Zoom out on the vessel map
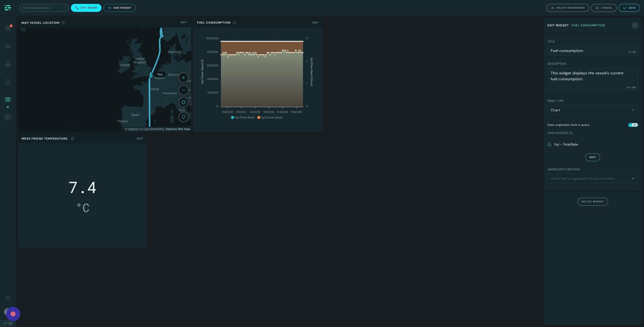This screenshot has width=644, height=327. pyautogui.click(x=183, y=90)
